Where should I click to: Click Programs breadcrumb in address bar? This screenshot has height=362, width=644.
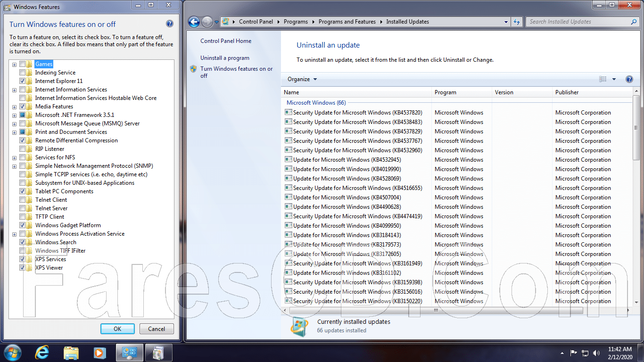click(296, 22)
